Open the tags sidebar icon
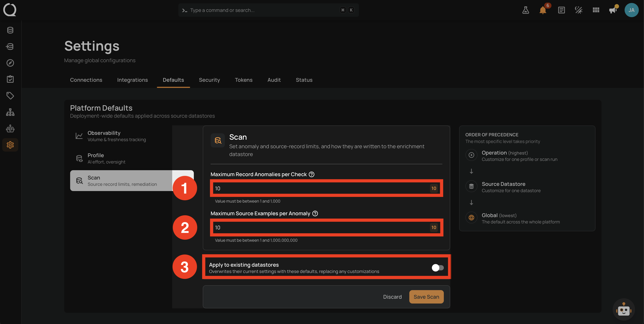Screen dimensions: 644x324 point(10,96)
